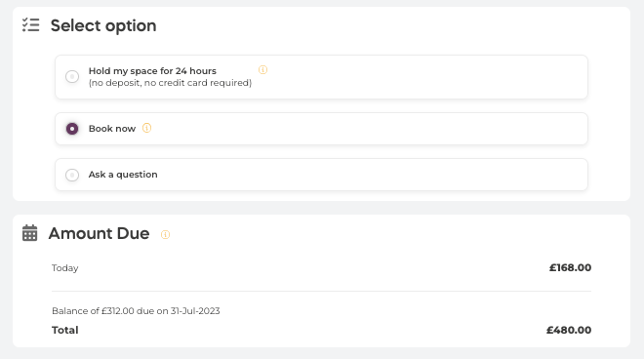Click the Amount Due heading
Image resolution: width=644 pixels, height=359 pixels.
99,233
